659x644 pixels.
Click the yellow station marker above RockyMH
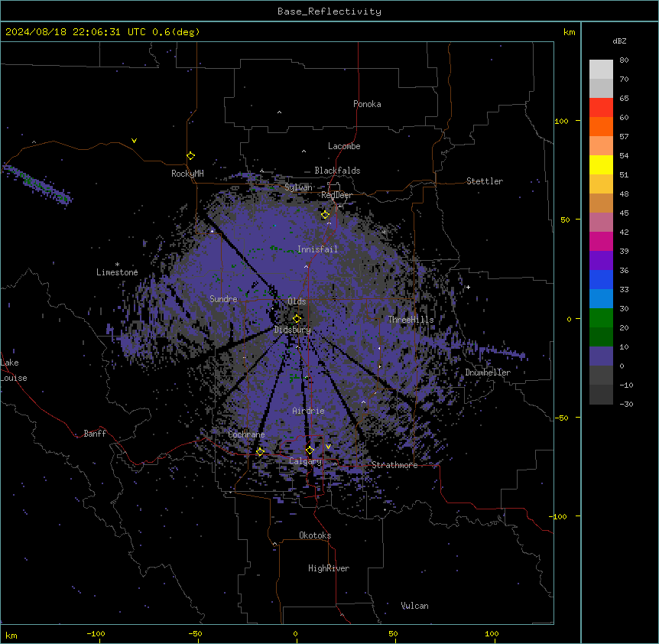coord(191,156)
